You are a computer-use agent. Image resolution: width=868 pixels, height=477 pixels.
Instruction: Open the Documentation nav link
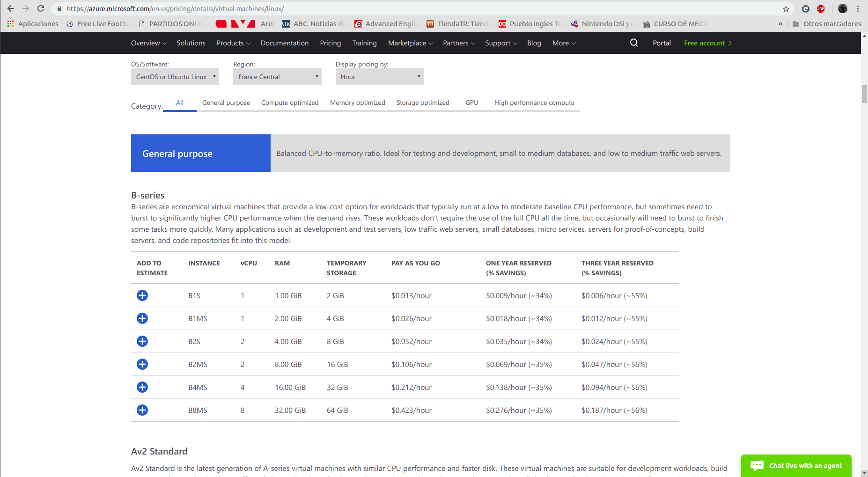click(285, 43)
